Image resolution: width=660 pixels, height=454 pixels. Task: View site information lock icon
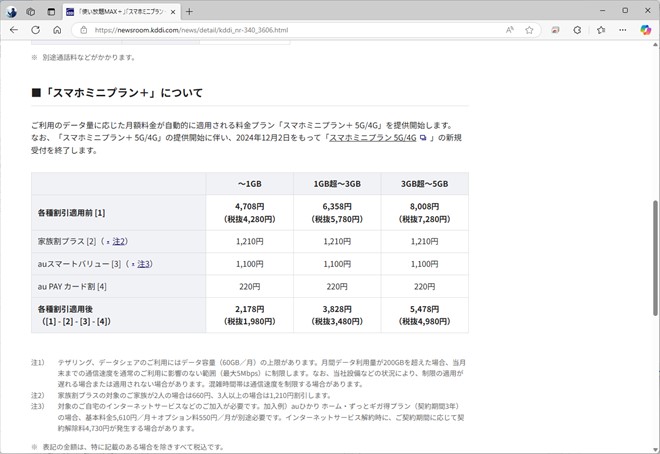click(84, 30)
